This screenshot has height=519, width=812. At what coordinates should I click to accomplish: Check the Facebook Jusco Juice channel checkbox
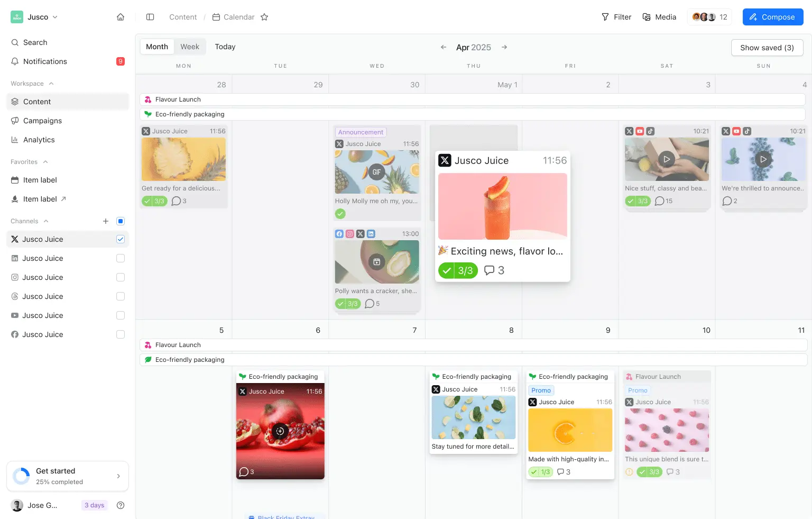point(121,334)
